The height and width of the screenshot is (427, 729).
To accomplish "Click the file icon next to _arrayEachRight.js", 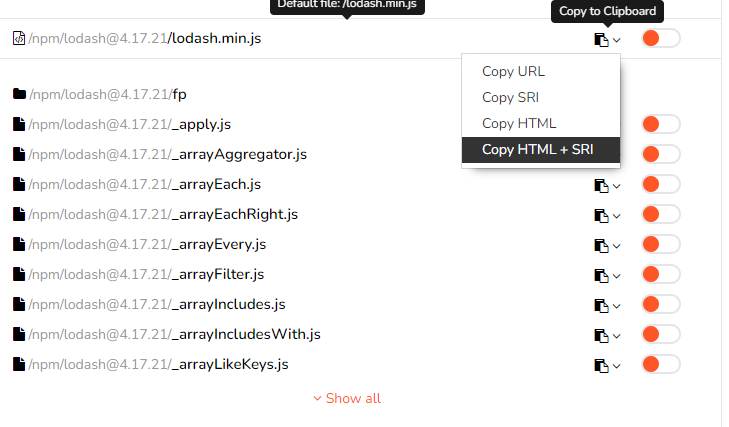I will (x=19, y=214).
